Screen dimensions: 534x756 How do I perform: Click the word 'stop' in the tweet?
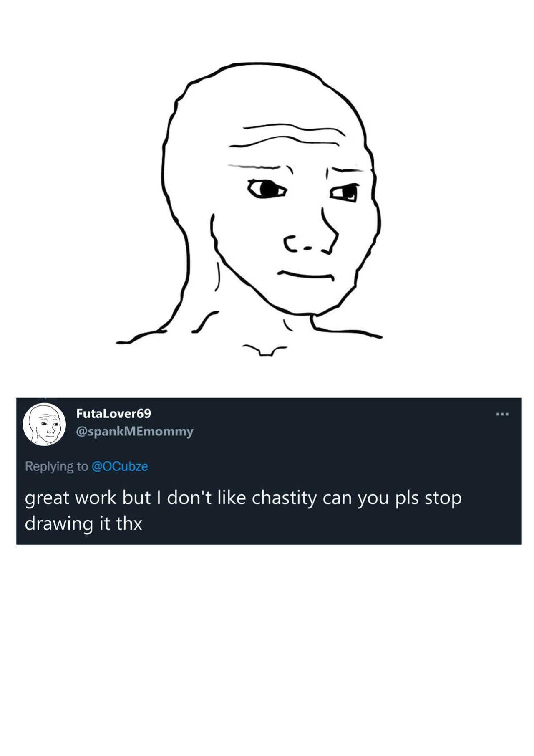(443, 498)
